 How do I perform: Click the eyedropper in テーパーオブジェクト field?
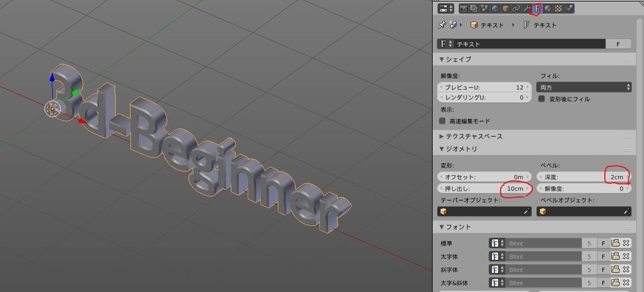(x=526, y=211)
